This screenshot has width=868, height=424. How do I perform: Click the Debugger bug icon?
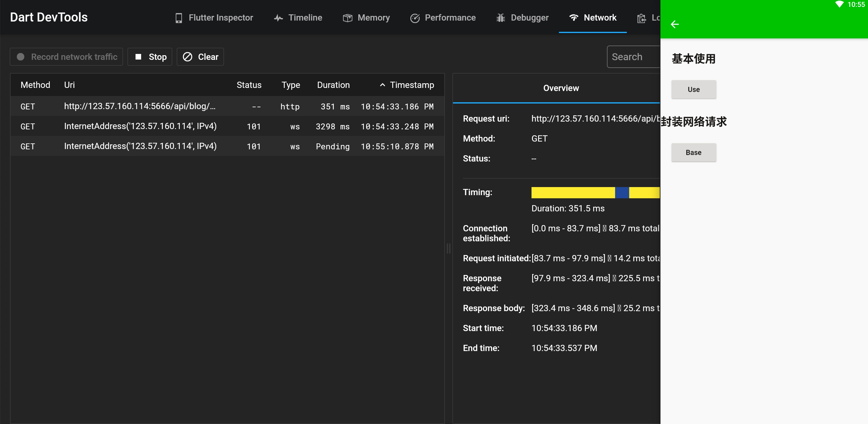click(501, 18)
